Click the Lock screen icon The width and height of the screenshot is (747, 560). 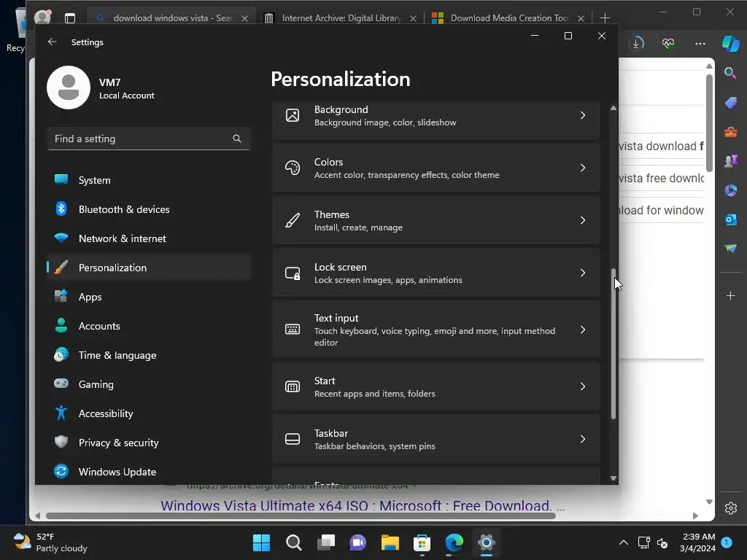(x=293, y=273)
